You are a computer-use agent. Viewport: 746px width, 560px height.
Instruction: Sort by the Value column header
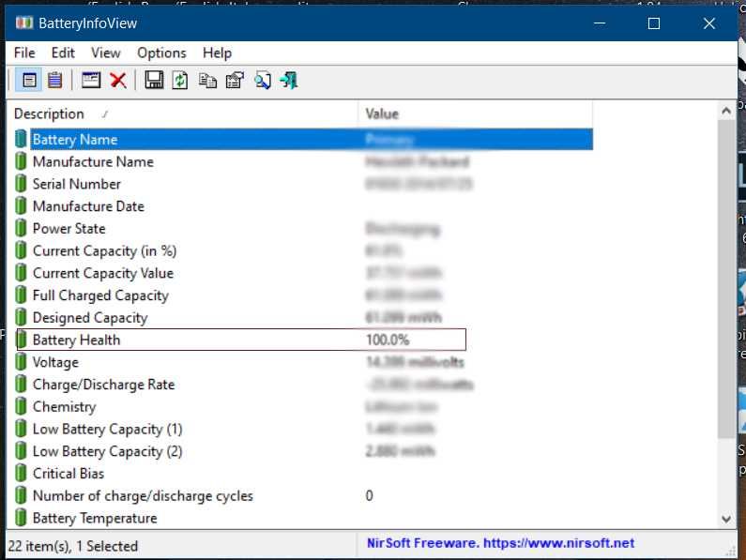pyautogui.click(x=476, y=114)
